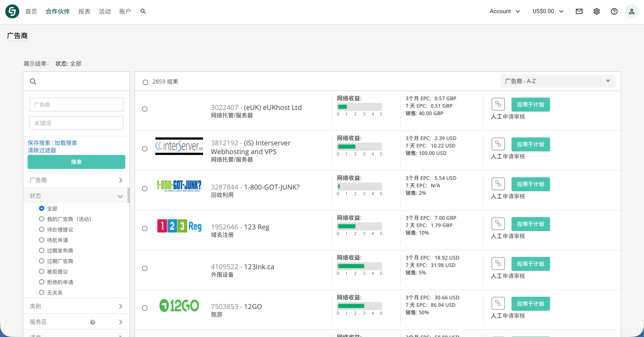
Task: Open the Account dropdown
Action: 504,11
